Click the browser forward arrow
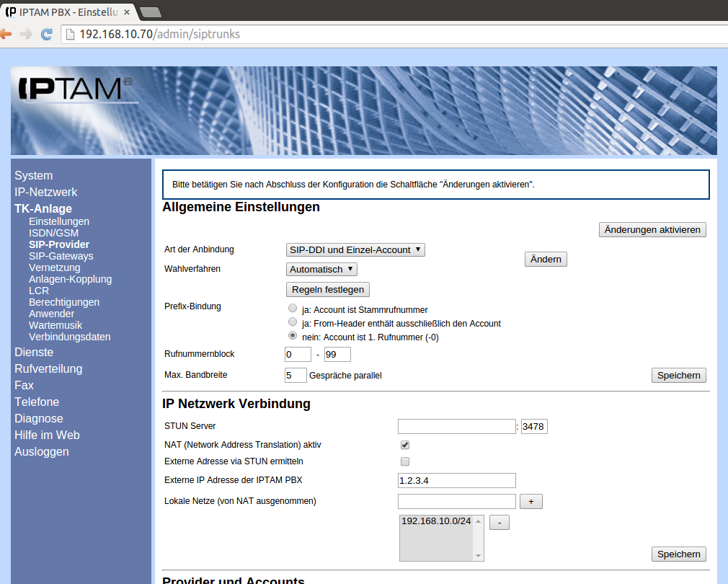728x584 pixels. point(26,34)
